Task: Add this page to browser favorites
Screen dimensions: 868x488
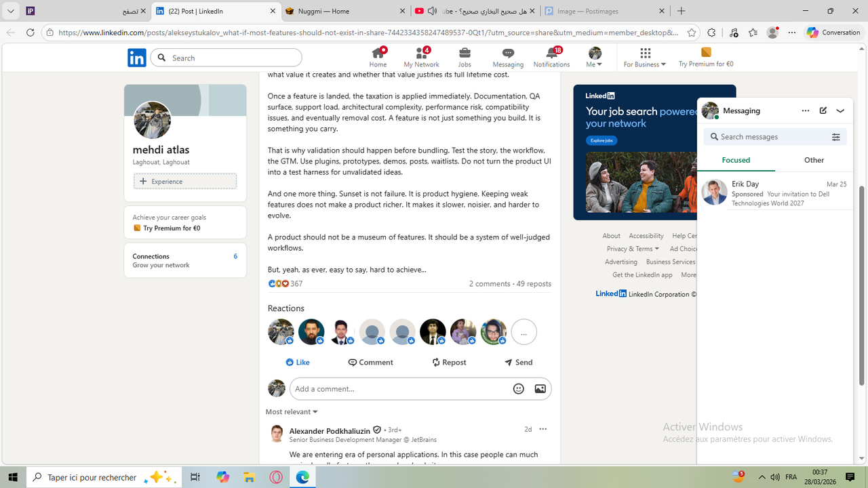Action: pos(692,33)
